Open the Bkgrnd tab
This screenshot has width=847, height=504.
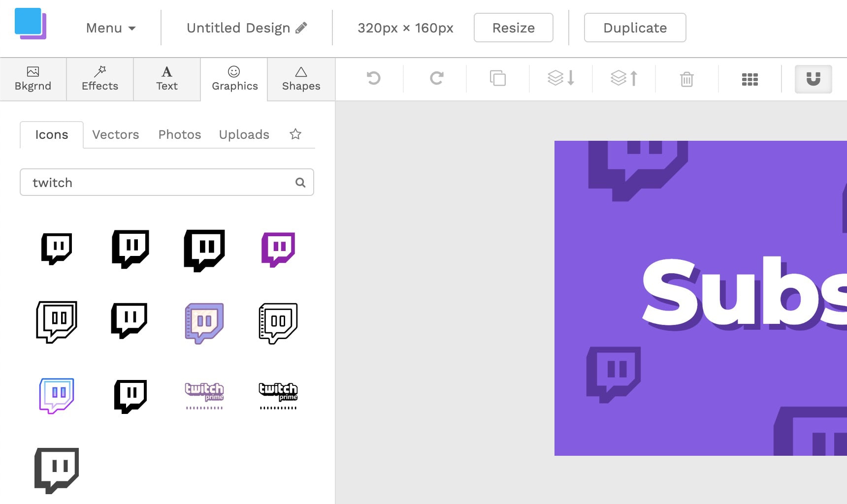click(x=33, y=79)
